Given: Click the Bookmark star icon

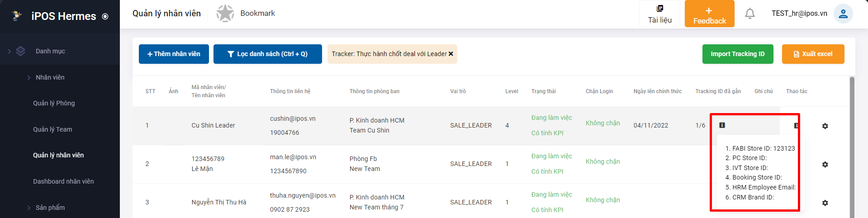Looking at the screenshot, I should coord(225,14).
